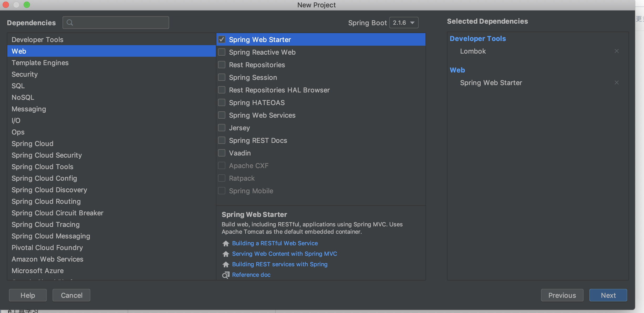Select the Ops category
The width and height of the screenshot is (644, 313).
[x=111, y=132]
